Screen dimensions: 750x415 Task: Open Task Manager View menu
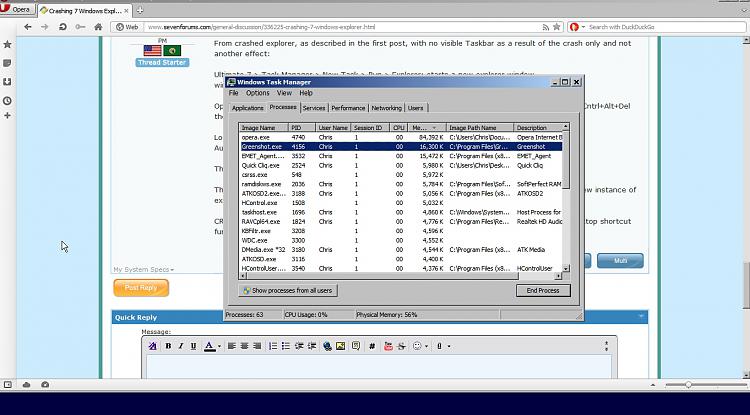[x=284, y=93]
